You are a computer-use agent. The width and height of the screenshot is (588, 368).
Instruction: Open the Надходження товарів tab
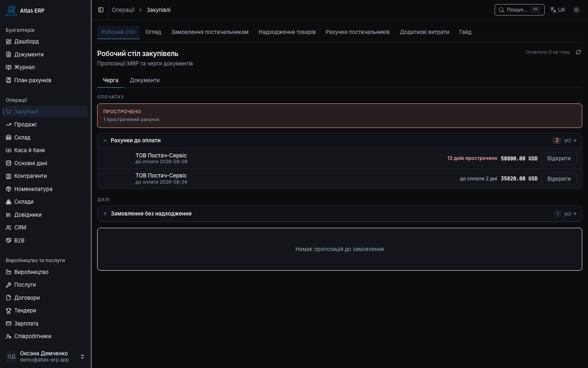coord(287,32)
